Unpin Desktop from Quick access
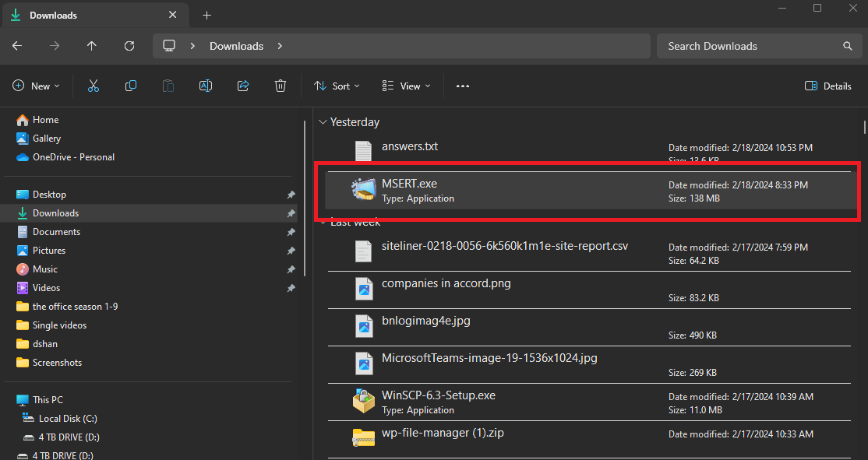Image resolution: width=868 pixels, height=460 pixels. [x=291, y=194]
